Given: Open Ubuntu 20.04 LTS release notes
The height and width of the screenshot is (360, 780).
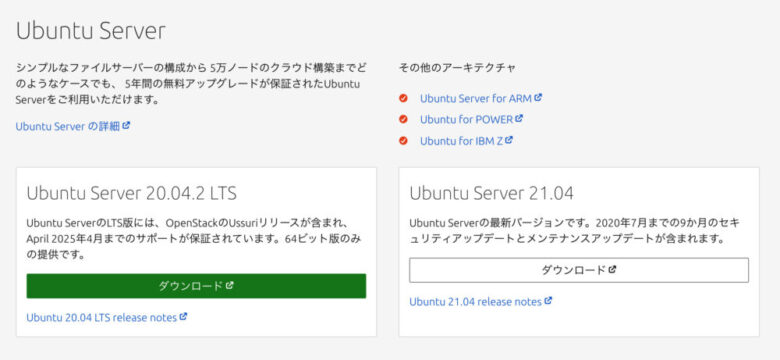Looking at the screenshot, I should (106, 317).
